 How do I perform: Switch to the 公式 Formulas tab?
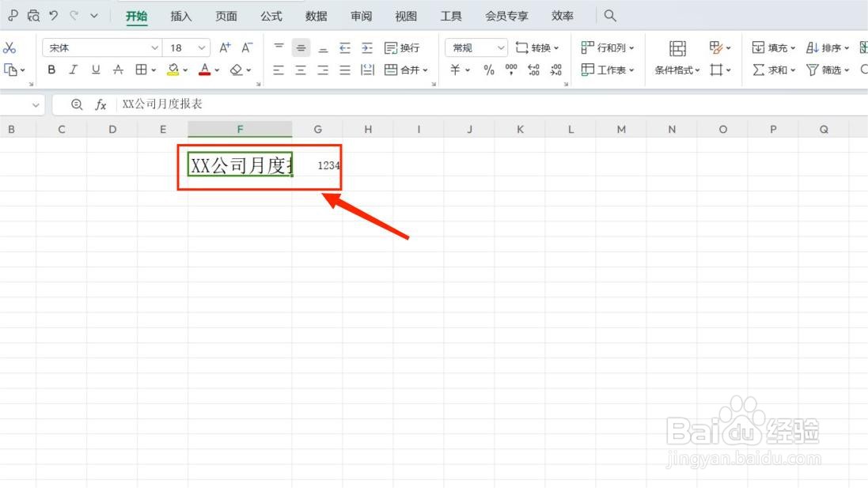coord(271,16)
